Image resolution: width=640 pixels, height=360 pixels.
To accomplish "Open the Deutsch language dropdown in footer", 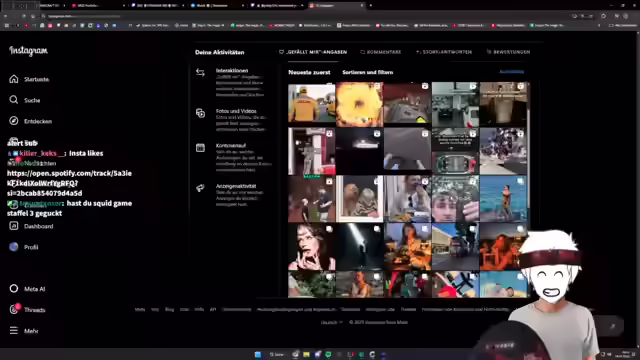I will (x=331, y=322).
